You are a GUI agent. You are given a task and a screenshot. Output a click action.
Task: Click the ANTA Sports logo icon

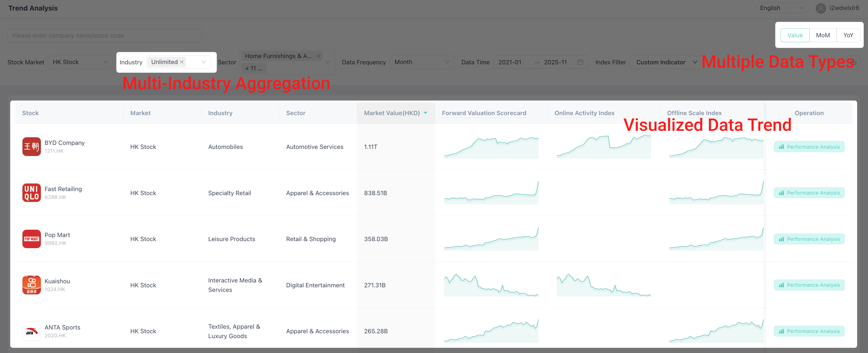click(x=31, y=331)
